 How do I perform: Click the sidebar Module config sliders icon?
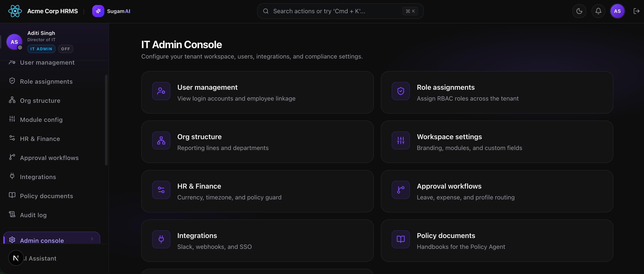(x=12, y=119)
